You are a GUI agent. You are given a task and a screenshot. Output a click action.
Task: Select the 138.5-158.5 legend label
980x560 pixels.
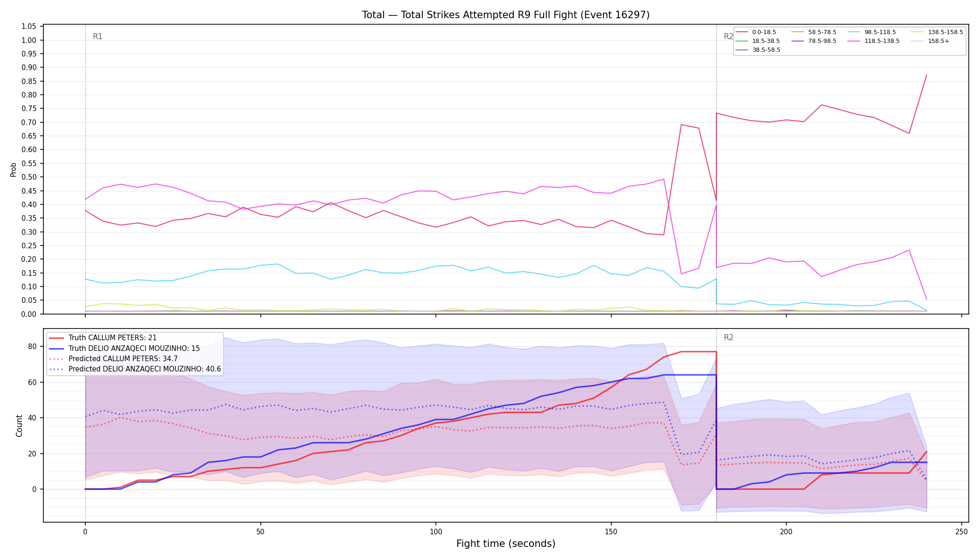tap(945, 32)
